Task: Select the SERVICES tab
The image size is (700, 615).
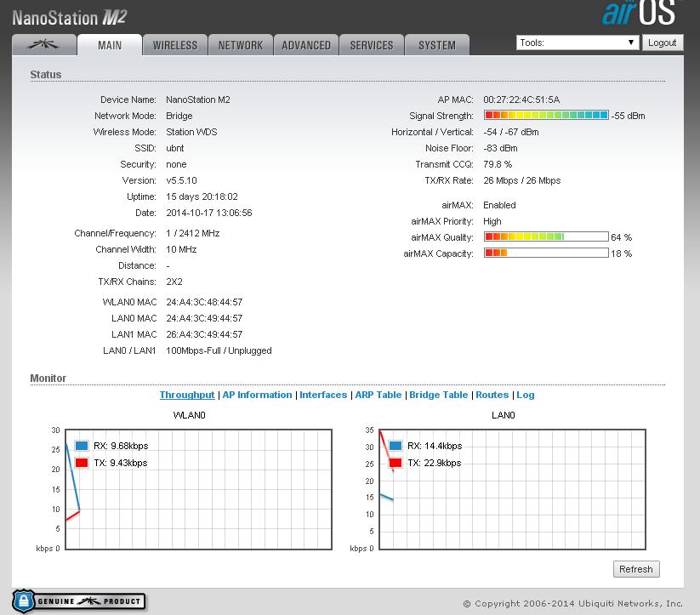Action: (x=372, y=45)
